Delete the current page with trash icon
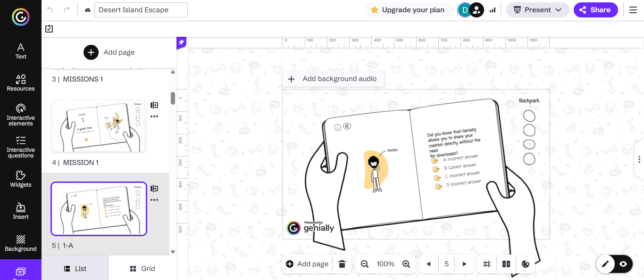The height and width of the screenshot is (280, 644). pyautogui.click(x=343, y=264)
